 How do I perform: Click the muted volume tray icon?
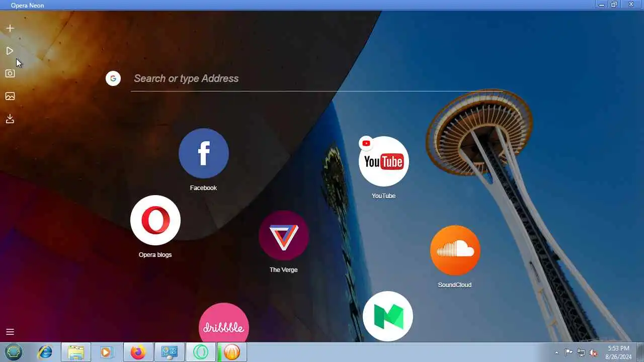[x=593, y=352]
